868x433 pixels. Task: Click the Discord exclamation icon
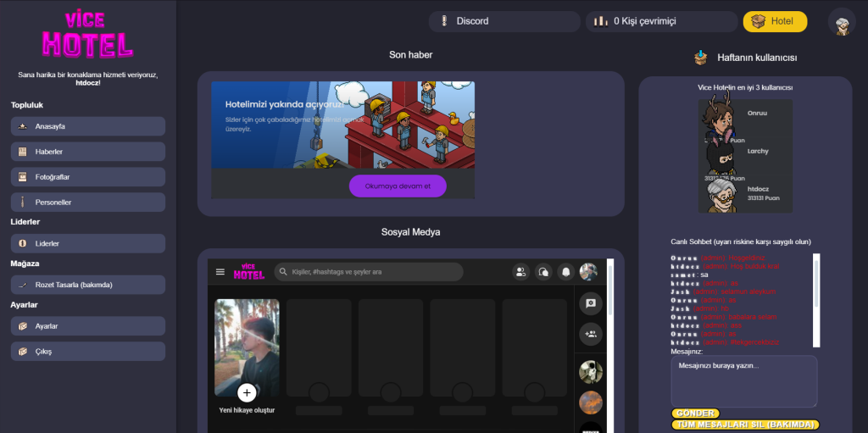click(443, 21)
